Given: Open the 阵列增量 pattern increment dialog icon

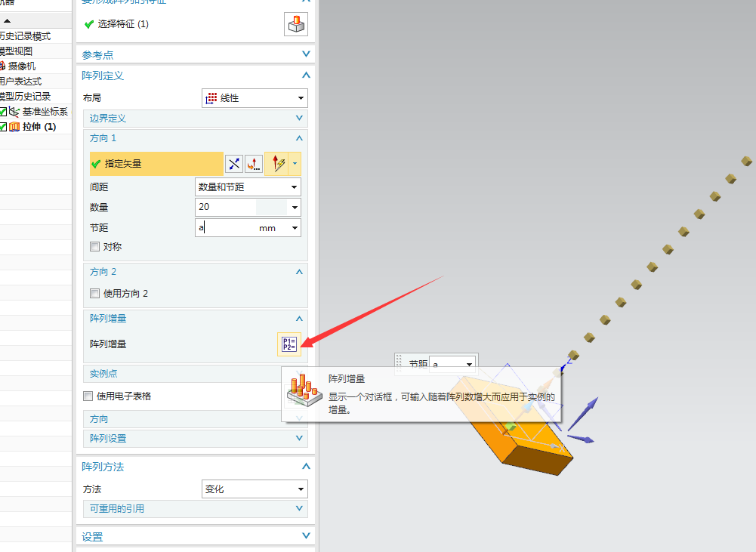Looking at the screenshot, I should coord(289,344).
